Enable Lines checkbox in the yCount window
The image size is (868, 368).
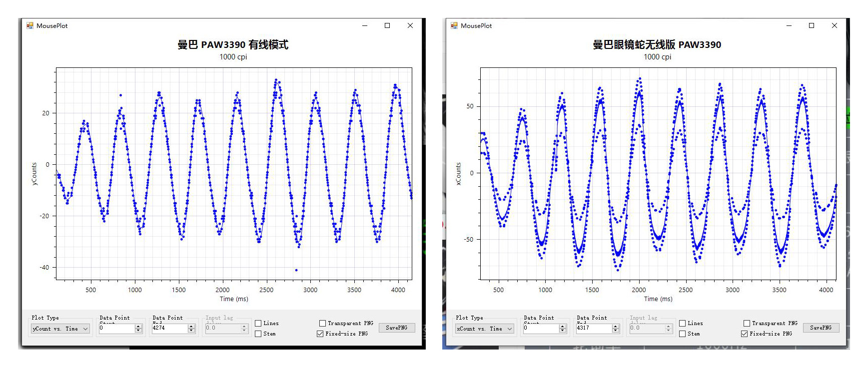pyautogui.click(x=258, y=324)
